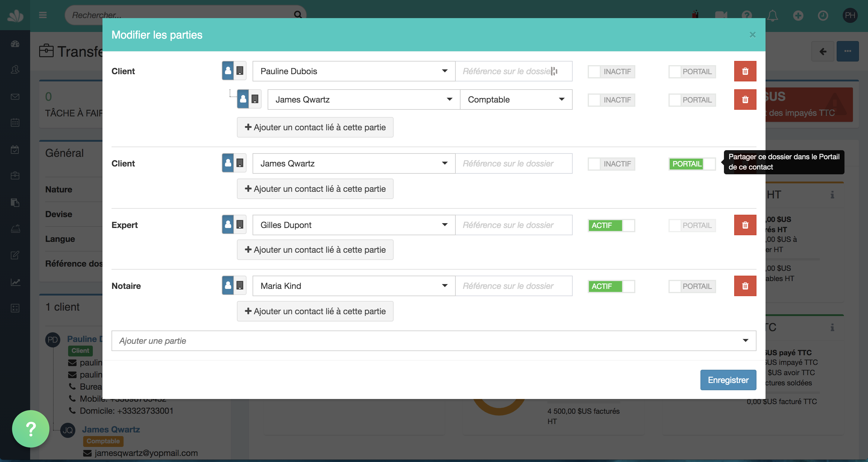
Task: Open dashboard from sidebar gauge icon
Action: tap(15, 44)
